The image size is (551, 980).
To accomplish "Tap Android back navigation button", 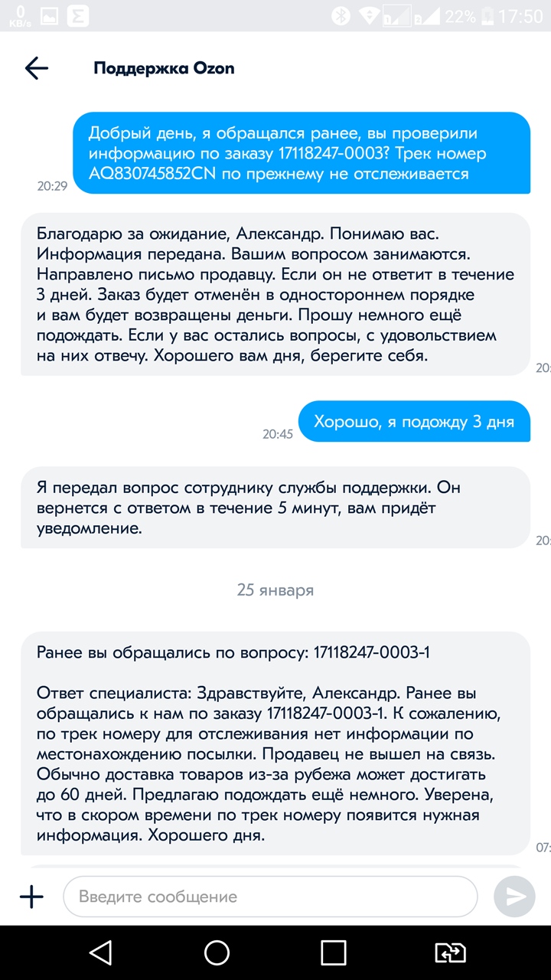I will [x=100, y=952].
